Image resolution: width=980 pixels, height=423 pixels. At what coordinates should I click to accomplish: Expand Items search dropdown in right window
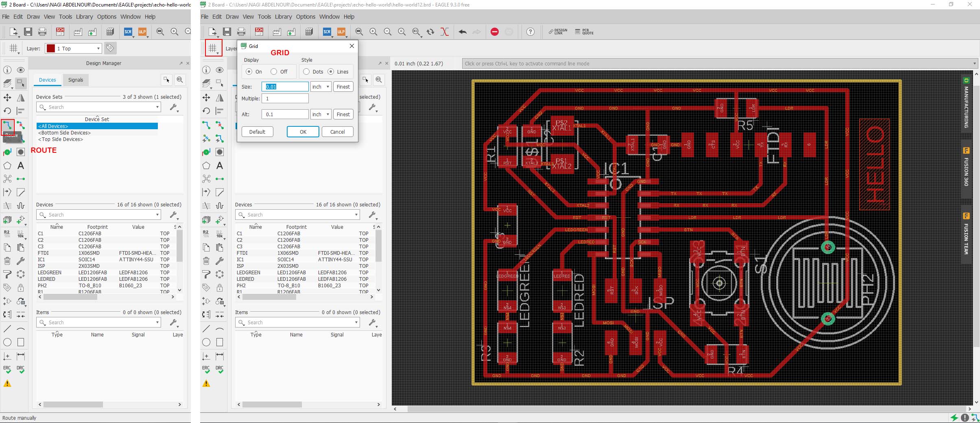pyautogui.click(x=356, y=322)
